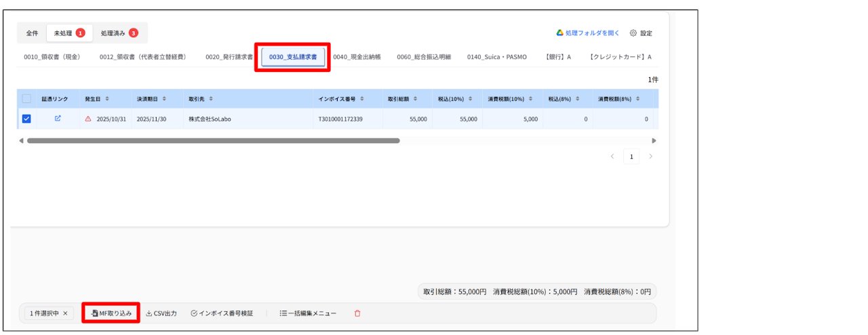Click the CSV出力 button
The height and width of the screenshot is (335, 868).
[x=161, y=313]
